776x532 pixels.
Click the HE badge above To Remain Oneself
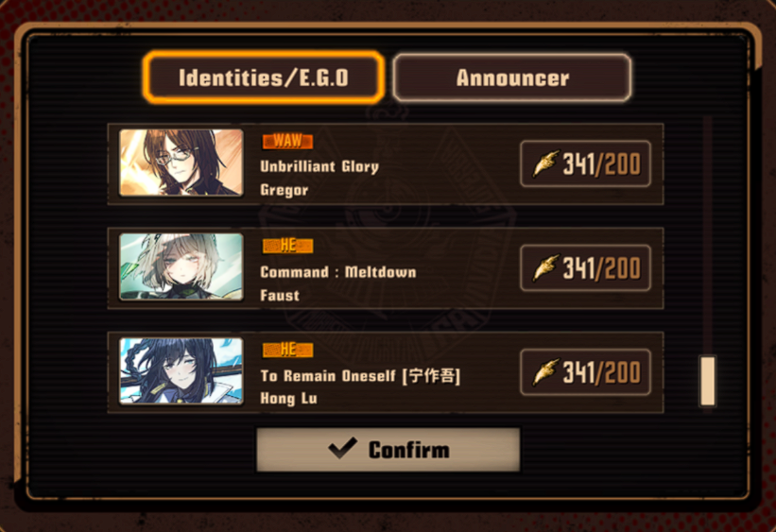287,350
